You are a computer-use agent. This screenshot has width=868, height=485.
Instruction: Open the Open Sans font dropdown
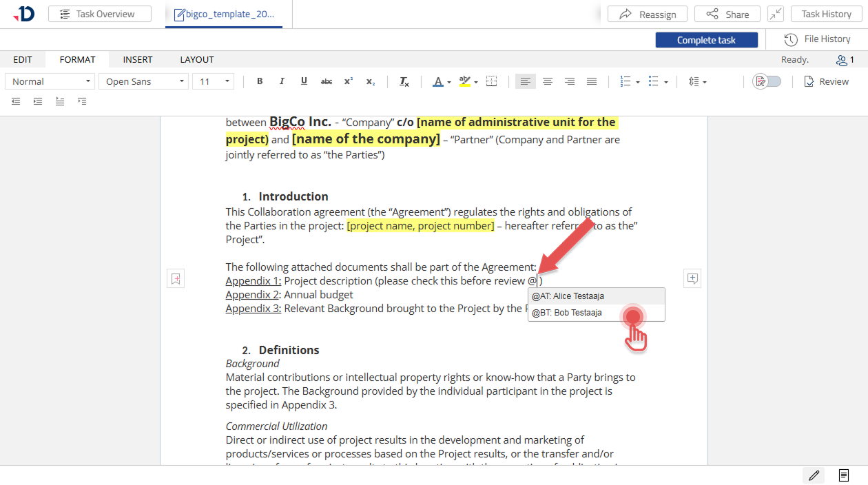[x=143, y=81]
